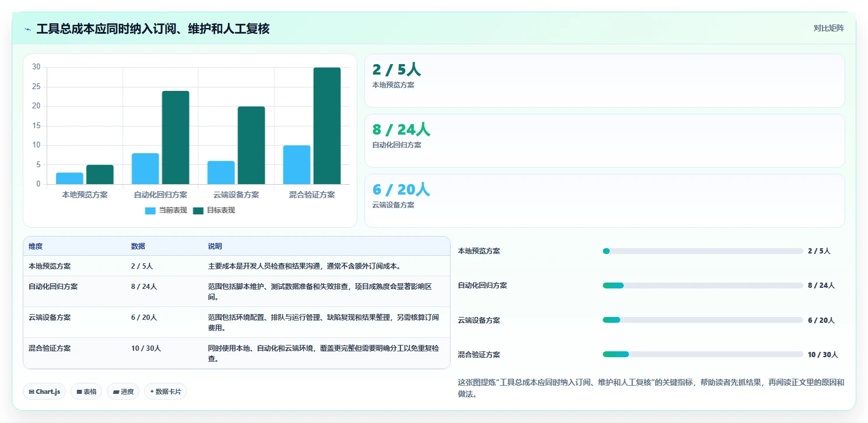868x423 pixels.
Task: Click the 自动化回归方案 progress bar
Action: [x=703, y=285]
